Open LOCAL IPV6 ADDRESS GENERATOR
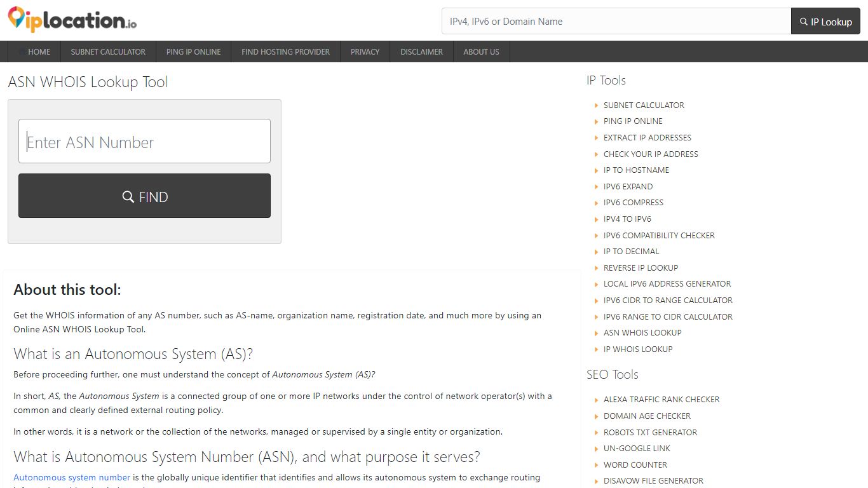The width and height of the screenshot is (868, 488). [667, 284]
